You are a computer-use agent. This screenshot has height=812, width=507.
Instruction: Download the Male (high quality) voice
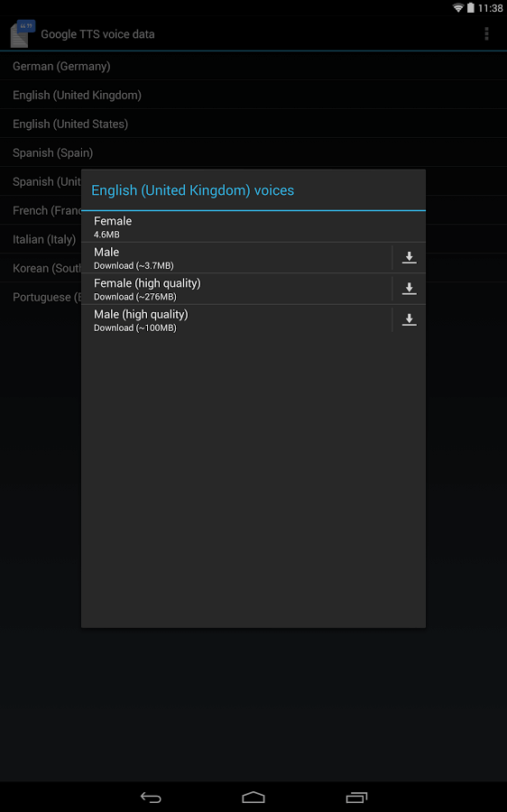click(x=410, y=319)
